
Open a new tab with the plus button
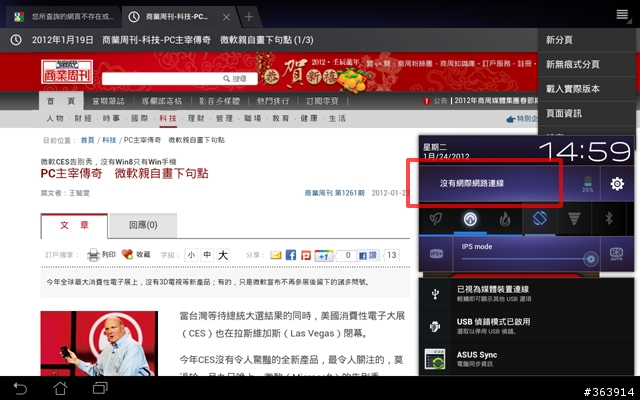[249, 17]
